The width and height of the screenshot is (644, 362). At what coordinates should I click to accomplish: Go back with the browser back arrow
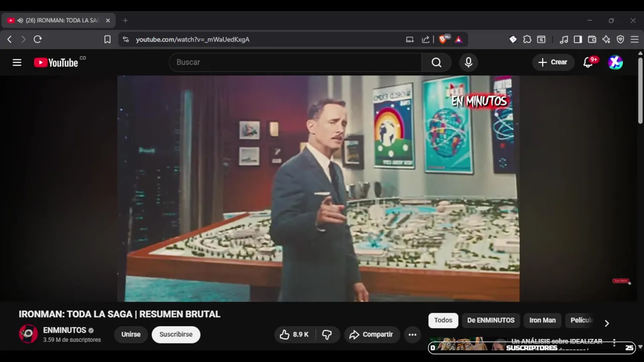(x=10, y=39)
